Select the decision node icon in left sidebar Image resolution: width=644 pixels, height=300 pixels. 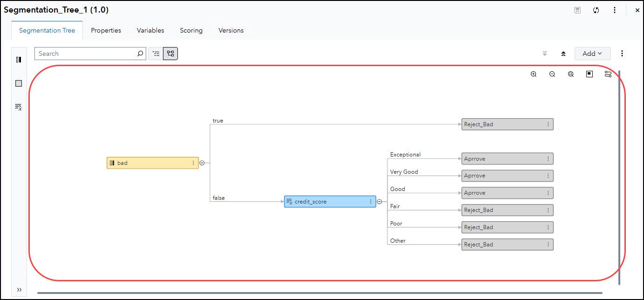(19, 60)
